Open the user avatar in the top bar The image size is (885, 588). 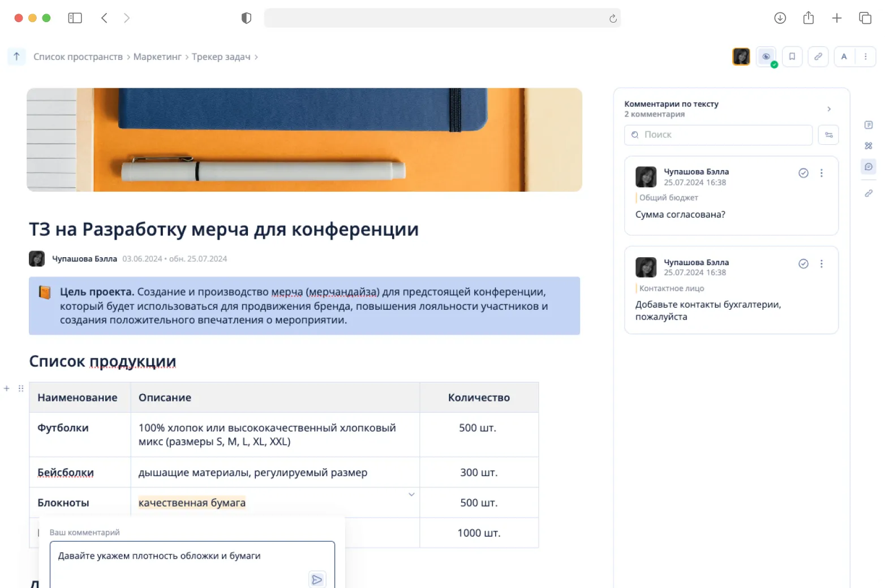(741, 57)
